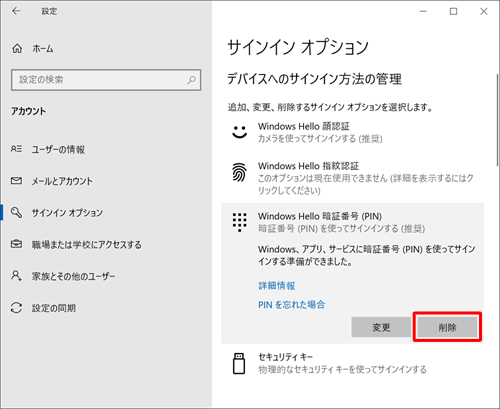500x409 pixels.
Task: Click the デバイスへのサインイン方法の管理 heading
Action: click(x=314, y=79)
